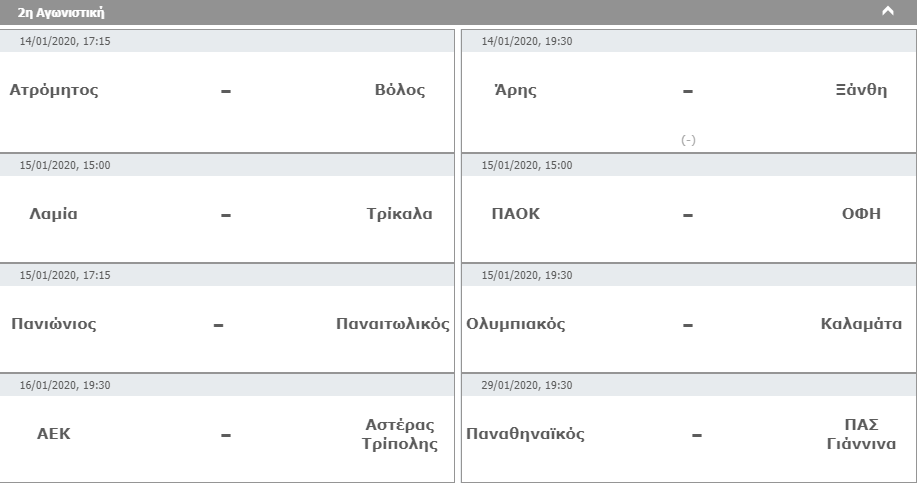Open ΠΑΟΚ team page
The height and width of the screenshot is (487, 918).
(516, 214)
